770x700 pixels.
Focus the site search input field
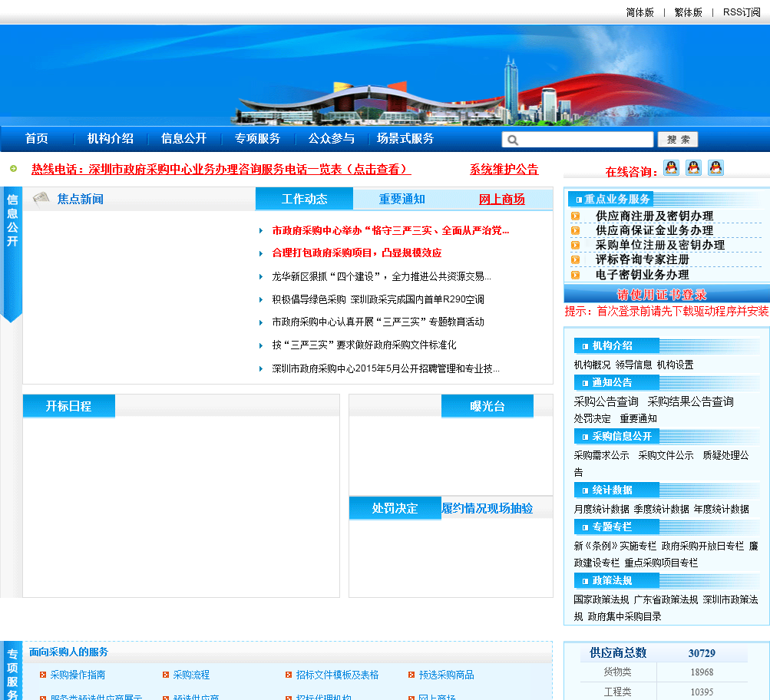[x=577, y=140]
